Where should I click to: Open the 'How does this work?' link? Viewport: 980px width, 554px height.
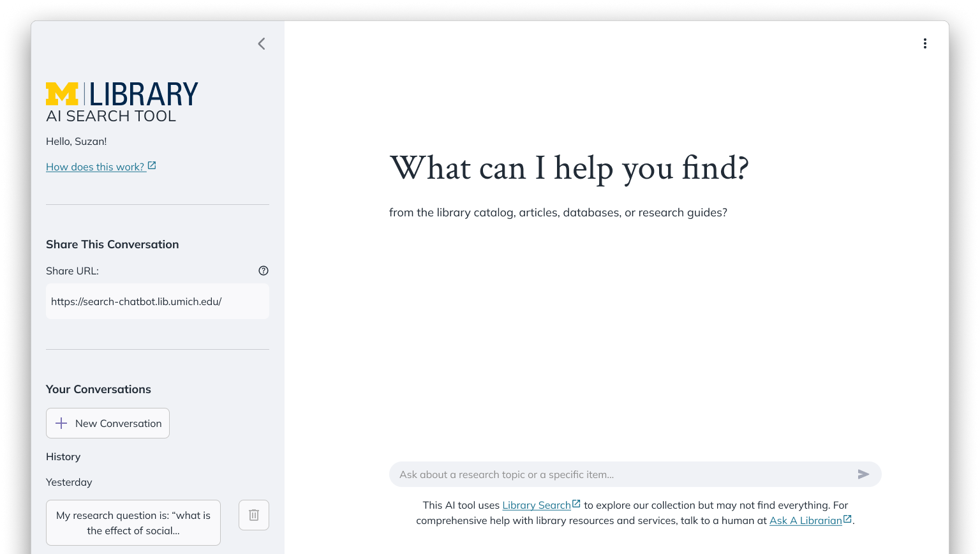tap(101, 167)
